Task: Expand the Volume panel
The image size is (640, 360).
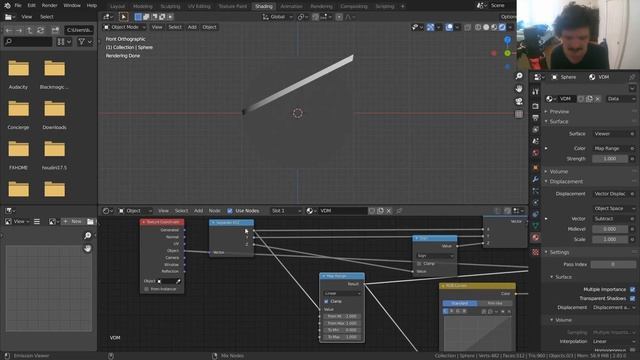Action: point(558,171)
